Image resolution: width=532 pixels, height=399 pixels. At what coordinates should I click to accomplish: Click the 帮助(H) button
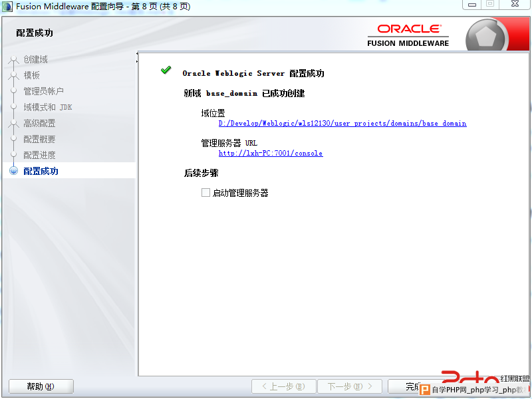point(41,386)
